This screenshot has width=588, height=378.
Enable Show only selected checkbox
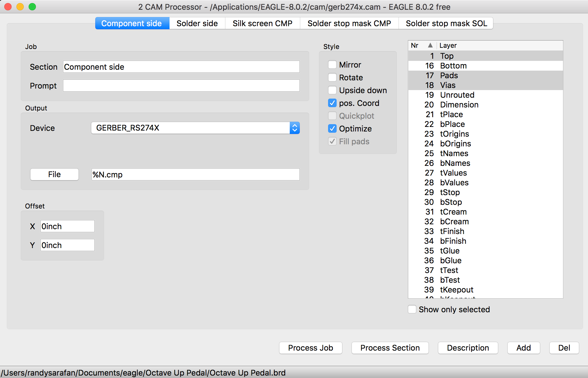tap(412, 310)
